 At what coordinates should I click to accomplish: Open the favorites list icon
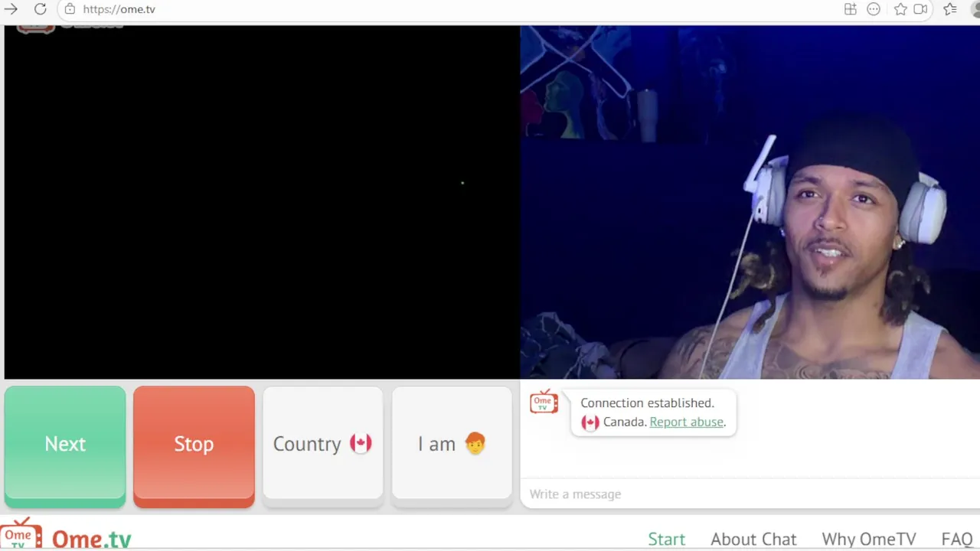950,9
